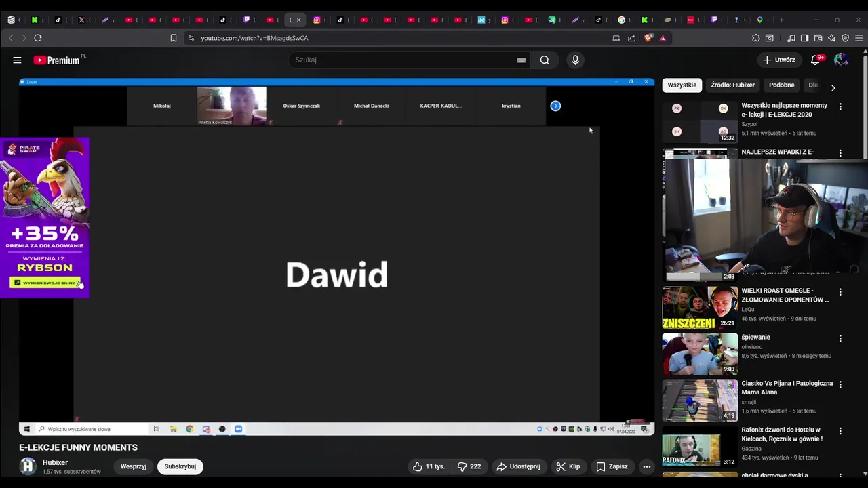The width and height of the screenshot is (868, 488).
Task: Click the youtube.com address bar
Action: point(400,38)
